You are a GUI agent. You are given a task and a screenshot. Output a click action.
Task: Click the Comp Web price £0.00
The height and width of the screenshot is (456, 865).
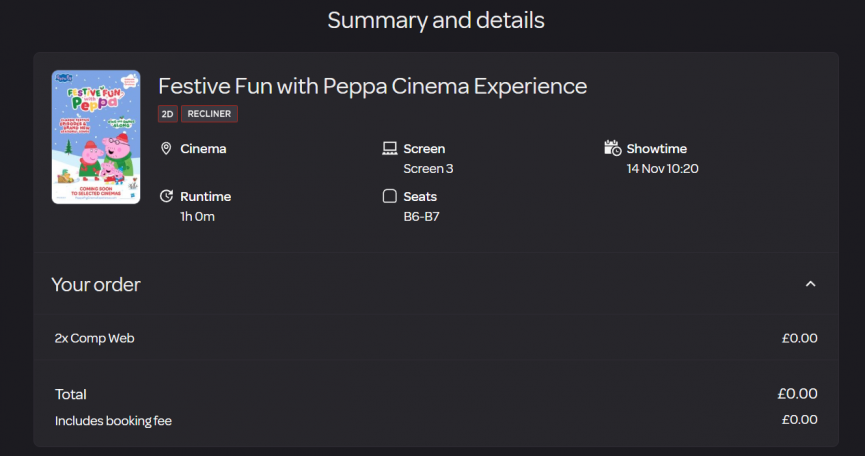pyautogui.click(x=799, y=338)
